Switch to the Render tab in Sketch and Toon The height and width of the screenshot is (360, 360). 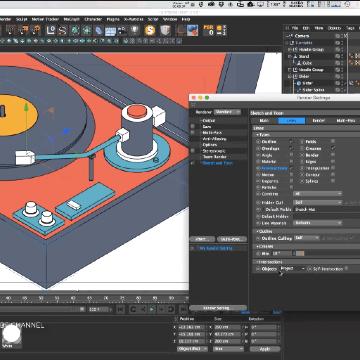point(319,121)
